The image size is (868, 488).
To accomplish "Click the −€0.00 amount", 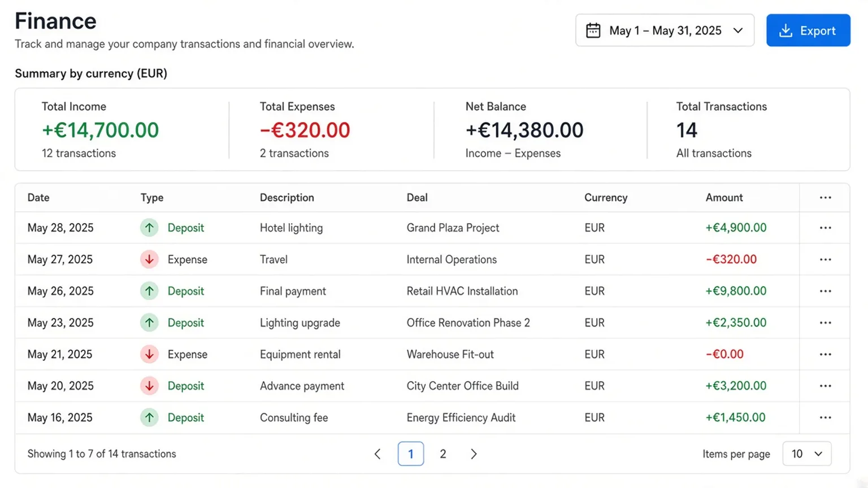I will (x=724, y=354).
